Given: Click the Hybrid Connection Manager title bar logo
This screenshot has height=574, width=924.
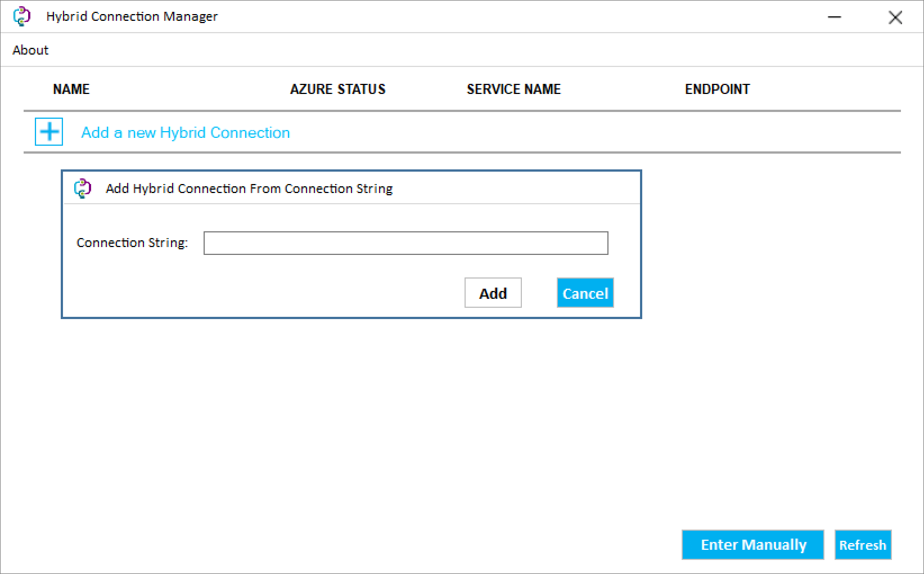Looking at the screenshot, I should click(22, 16).
